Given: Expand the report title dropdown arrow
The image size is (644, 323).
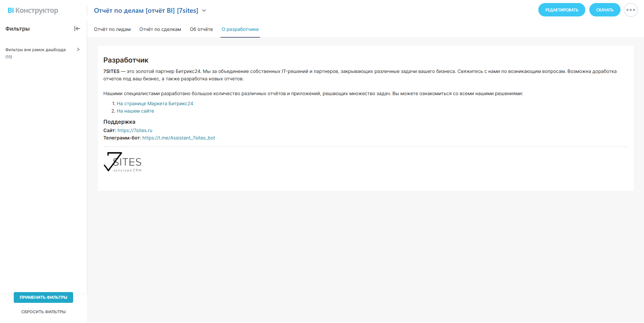Looking at the screenshot, I should tap(204, 11).
